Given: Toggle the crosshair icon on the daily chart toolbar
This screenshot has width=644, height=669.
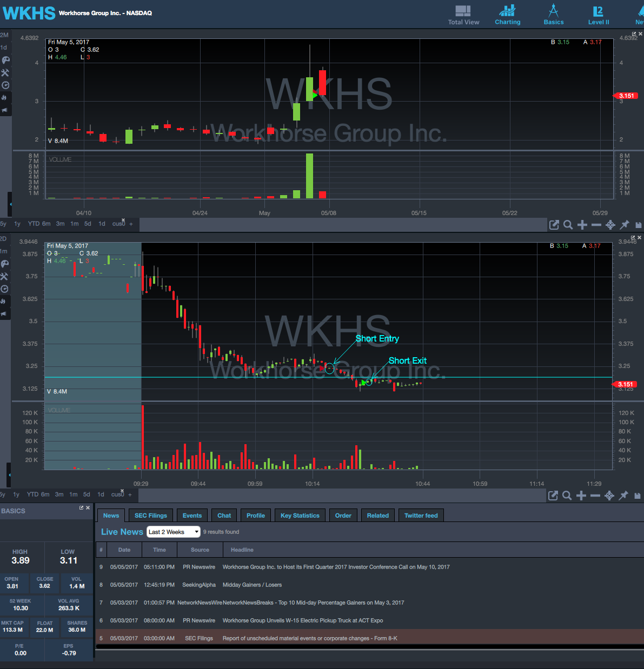Looking at the screenshot, I should [610, 225].
